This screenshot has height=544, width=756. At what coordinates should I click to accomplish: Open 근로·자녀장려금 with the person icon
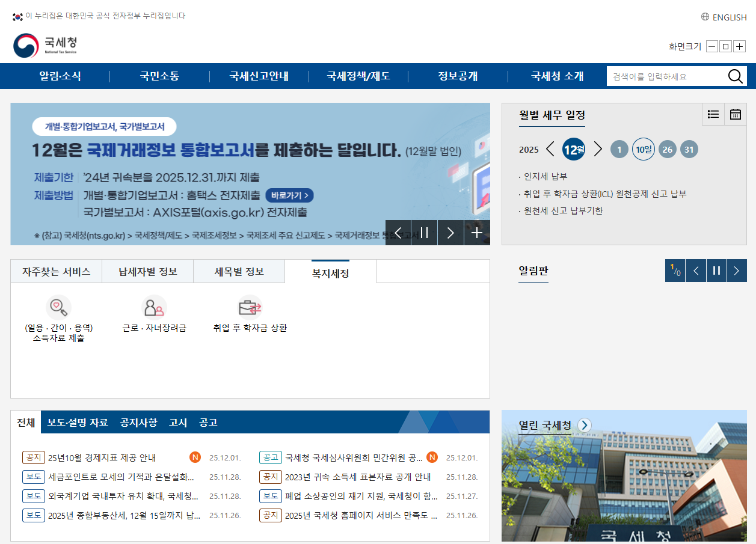coord(155,307)
